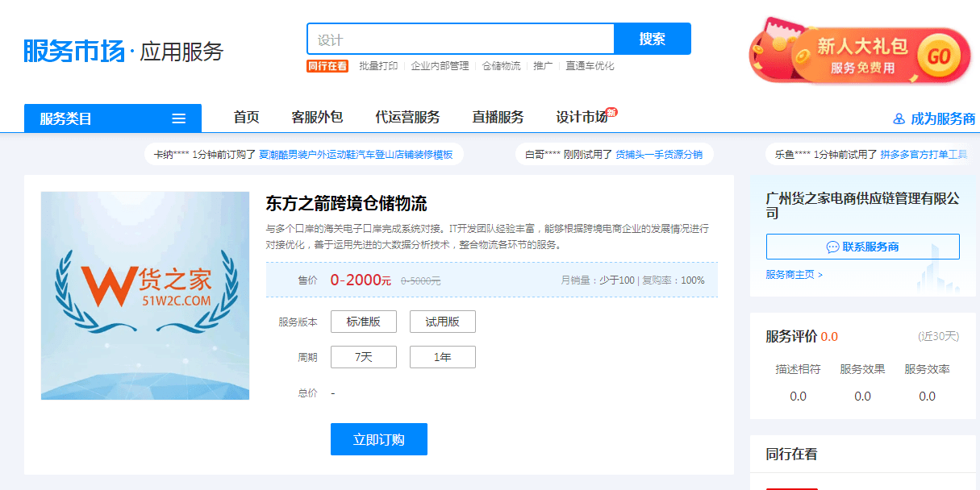
Task: Open the 服务类目 hamburger menu icon
Action: 179,118
